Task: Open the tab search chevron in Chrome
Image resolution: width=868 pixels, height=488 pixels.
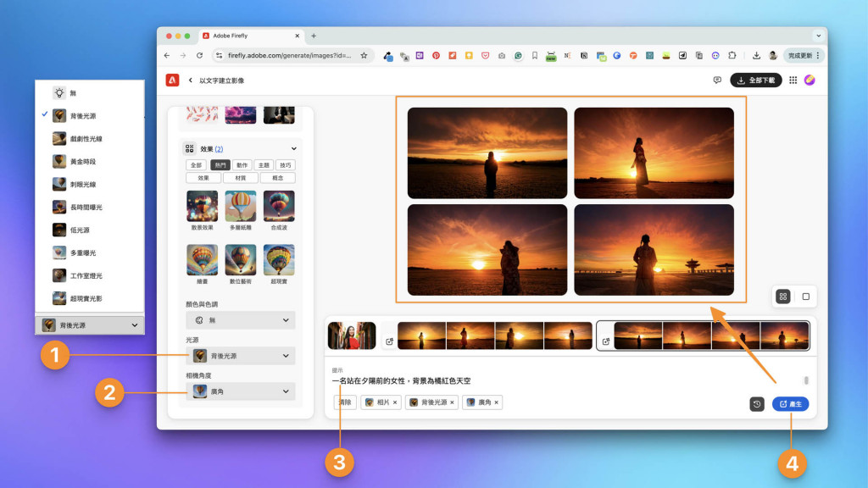Action: pyautogui.click(x=818, y=36)
